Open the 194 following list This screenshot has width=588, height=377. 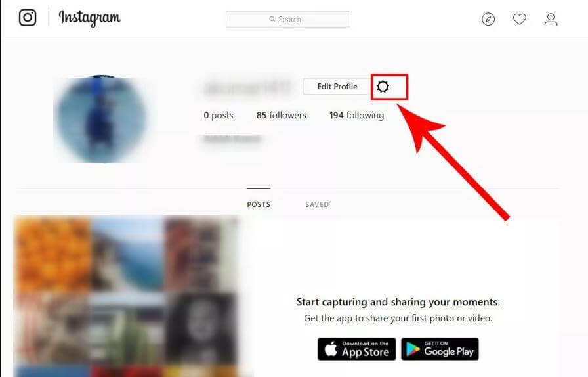(x=356, y=116)
